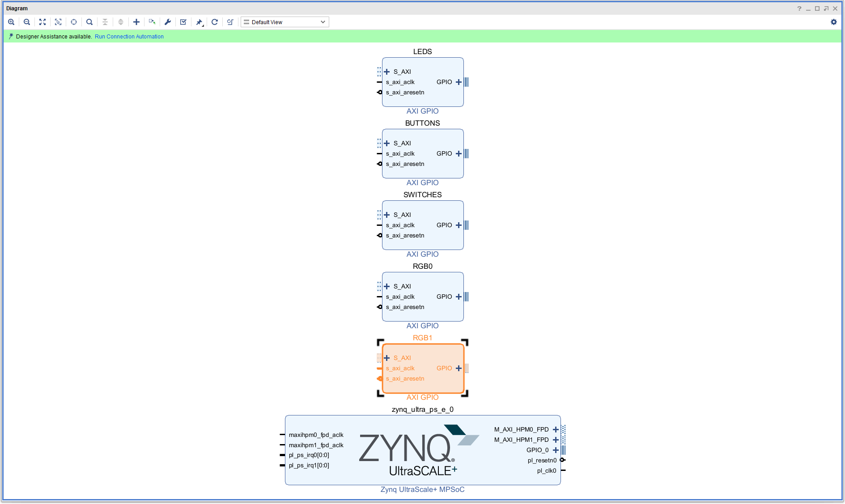Click the Regenerate Layout refresh icon

tap(215, 22)
